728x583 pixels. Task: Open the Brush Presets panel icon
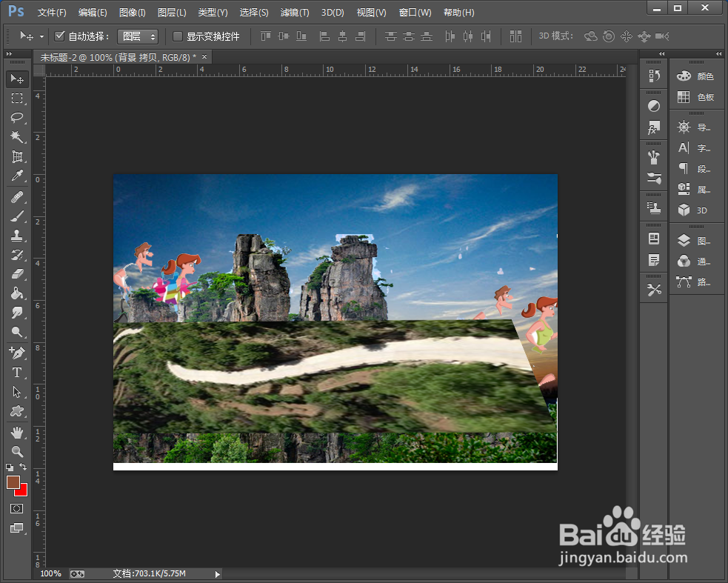654,178
